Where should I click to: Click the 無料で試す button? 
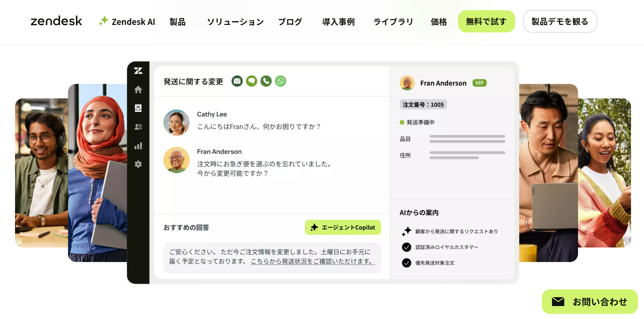[x=486, y=21]
